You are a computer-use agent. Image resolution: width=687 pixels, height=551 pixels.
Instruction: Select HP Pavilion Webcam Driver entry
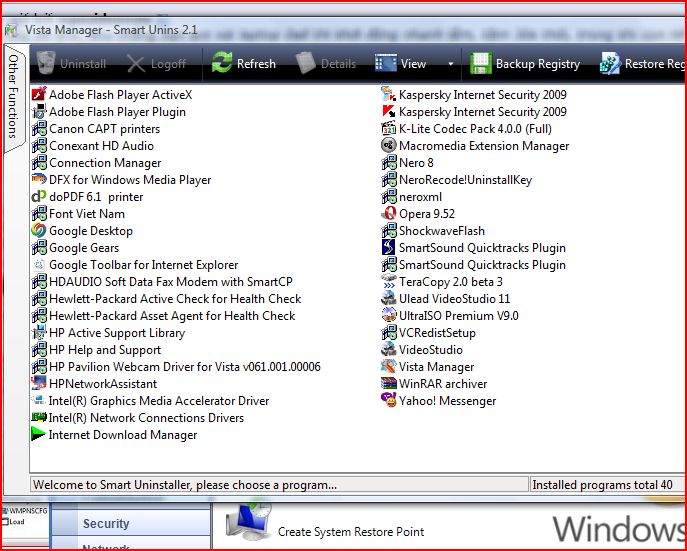pyautogui.click(x=184, y=367)
